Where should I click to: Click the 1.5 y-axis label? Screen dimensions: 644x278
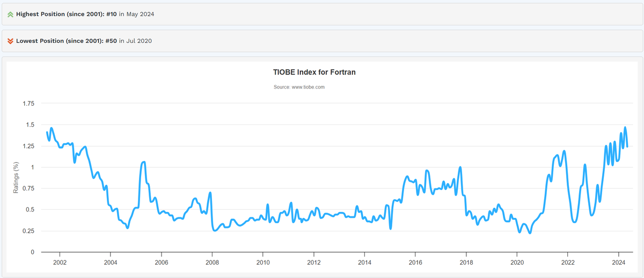[x=30, y=125]
